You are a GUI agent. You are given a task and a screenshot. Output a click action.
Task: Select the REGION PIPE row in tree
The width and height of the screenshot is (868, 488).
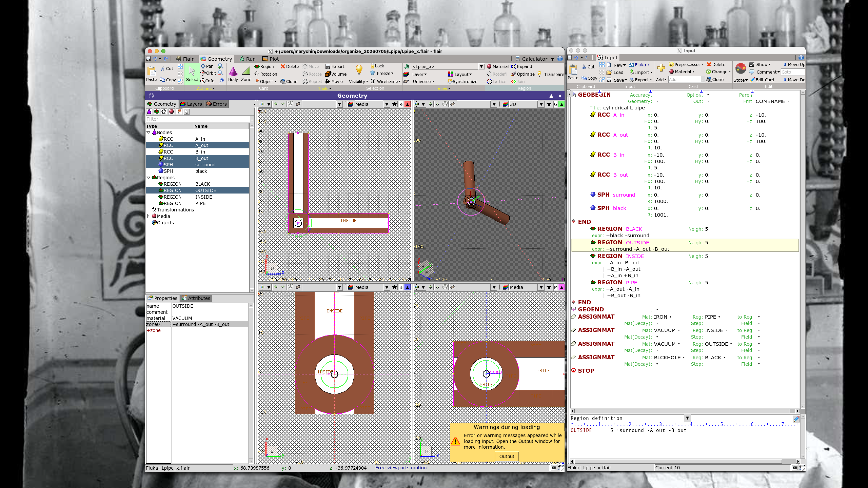click(x=198, y=203)
